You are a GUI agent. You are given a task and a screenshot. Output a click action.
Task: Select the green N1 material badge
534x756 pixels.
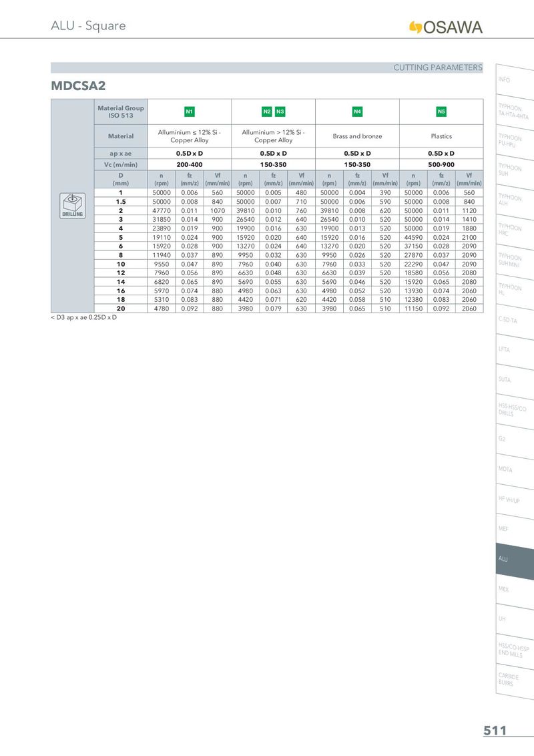(x=190, y=112)
